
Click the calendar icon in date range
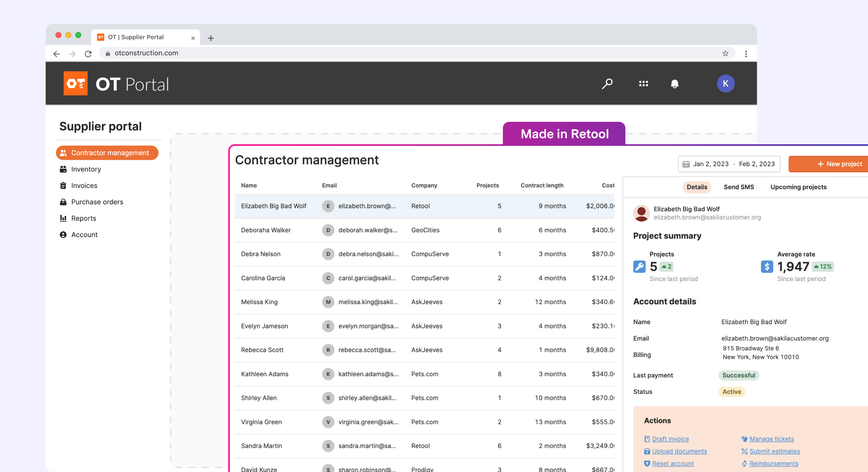pos(686,164)
